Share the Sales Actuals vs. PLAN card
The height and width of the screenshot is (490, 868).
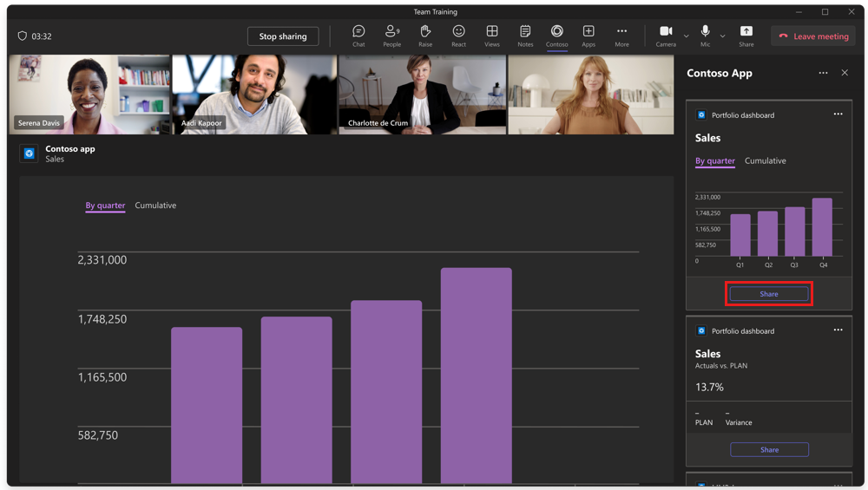coord(769,449)
